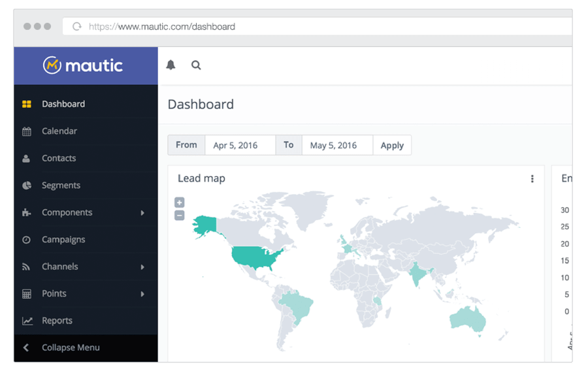The image size is (588, 371).
Task: Collapse the sidebar menu
Action: [71, 347]
